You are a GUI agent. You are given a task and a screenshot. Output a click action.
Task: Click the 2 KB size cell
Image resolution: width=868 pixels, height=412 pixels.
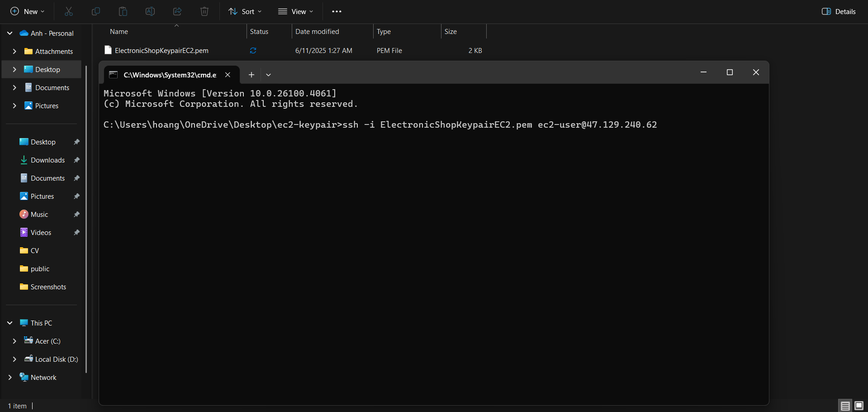click(475, 50)
